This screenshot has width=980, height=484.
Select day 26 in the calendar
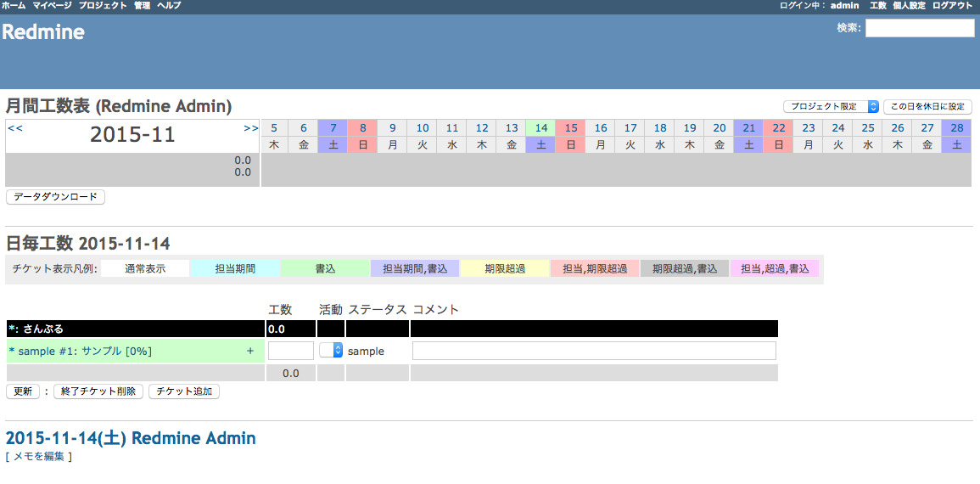coord(898,128)
